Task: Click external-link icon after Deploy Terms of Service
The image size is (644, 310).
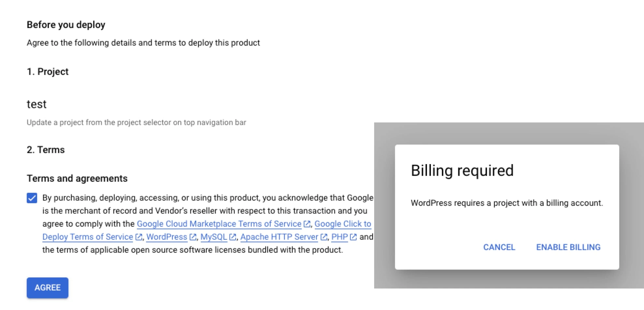Action: pos(139,237)
